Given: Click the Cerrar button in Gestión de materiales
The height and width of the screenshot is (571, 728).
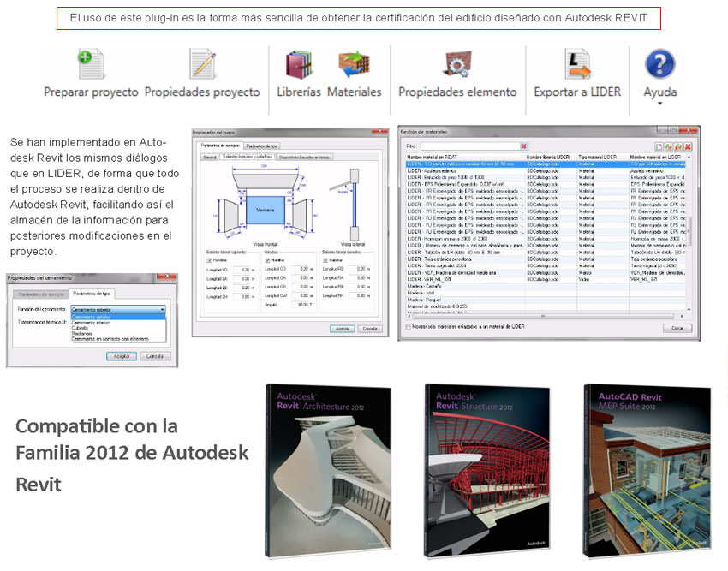Looking at the screenshot, I should pos(677,328).
